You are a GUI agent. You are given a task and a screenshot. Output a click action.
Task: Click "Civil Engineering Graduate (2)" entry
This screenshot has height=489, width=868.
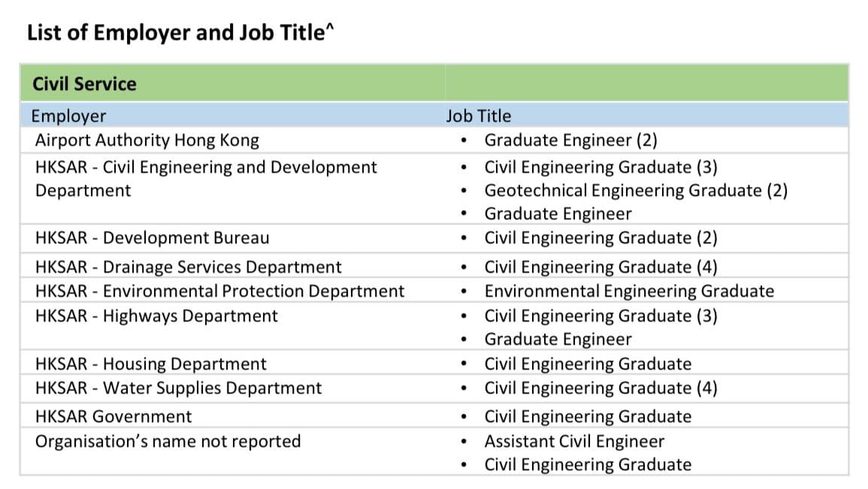600,238
